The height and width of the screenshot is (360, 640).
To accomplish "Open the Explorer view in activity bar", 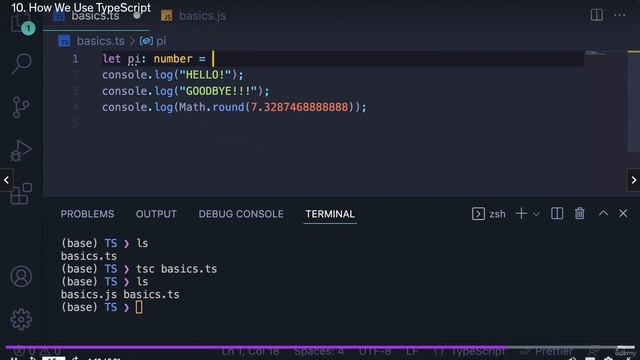I will [20, 23].
